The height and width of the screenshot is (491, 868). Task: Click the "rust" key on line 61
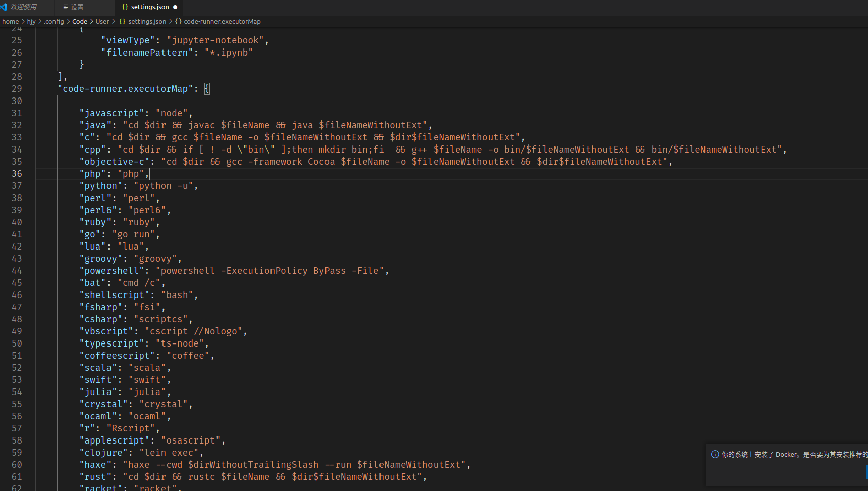tap(95, 477)
